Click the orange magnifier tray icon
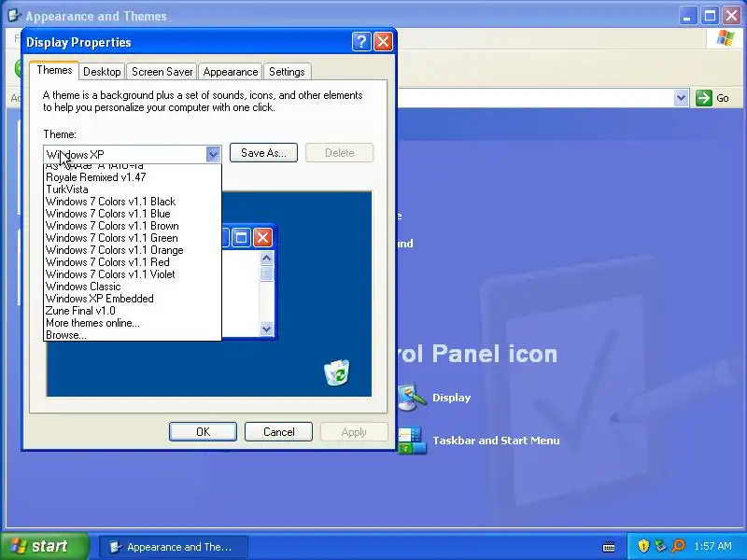The height and width of the screenshot is (560, 747). 678,546
